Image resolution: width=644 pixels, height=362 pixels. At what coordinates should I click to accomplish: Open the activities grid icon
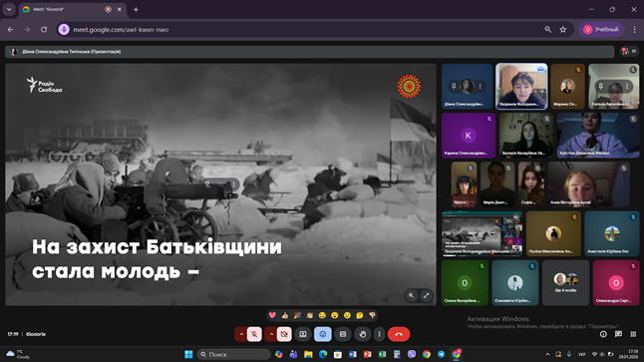pos(633,334)
